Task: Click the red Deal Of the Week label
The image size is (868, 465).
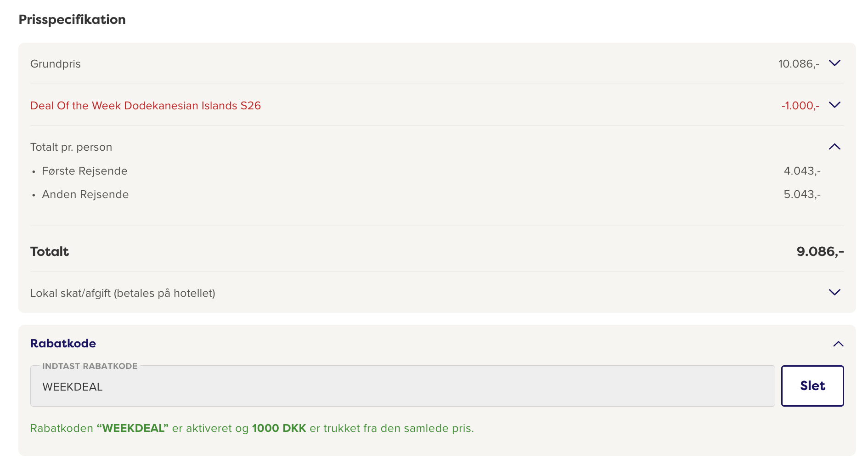Action: point(146,106)
